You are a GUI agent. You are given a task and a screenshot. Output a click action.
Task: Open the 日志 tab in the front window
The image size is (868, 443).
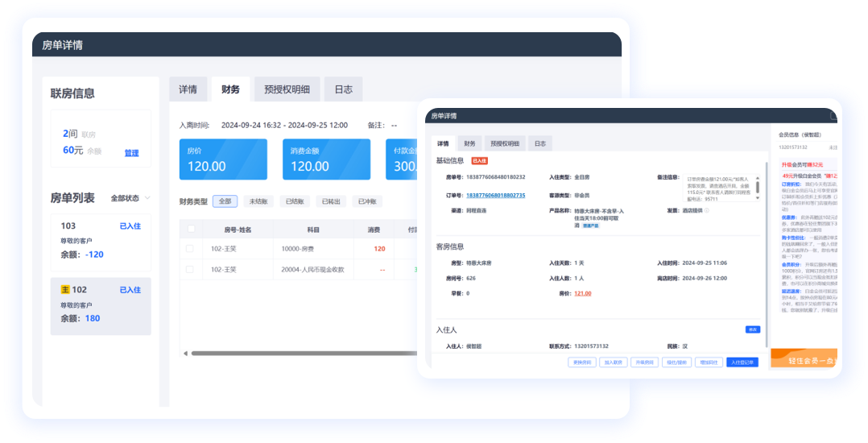tap(539, 143)
